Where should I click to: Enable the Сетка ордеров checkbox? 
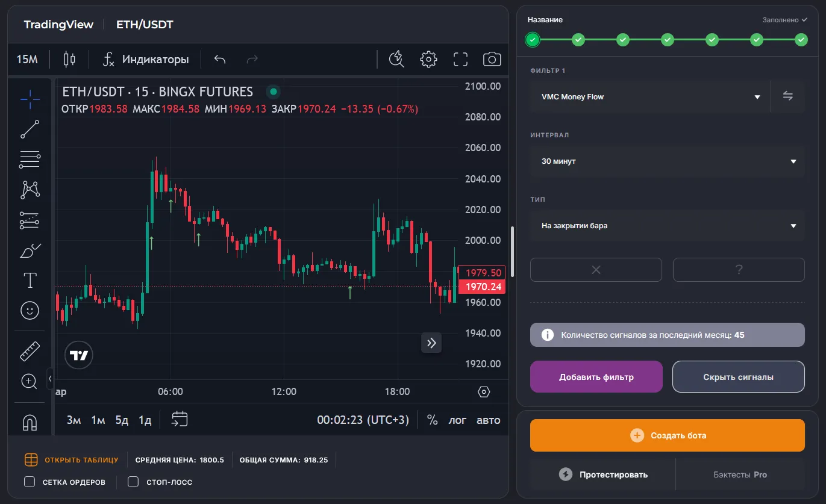(30, 482)
